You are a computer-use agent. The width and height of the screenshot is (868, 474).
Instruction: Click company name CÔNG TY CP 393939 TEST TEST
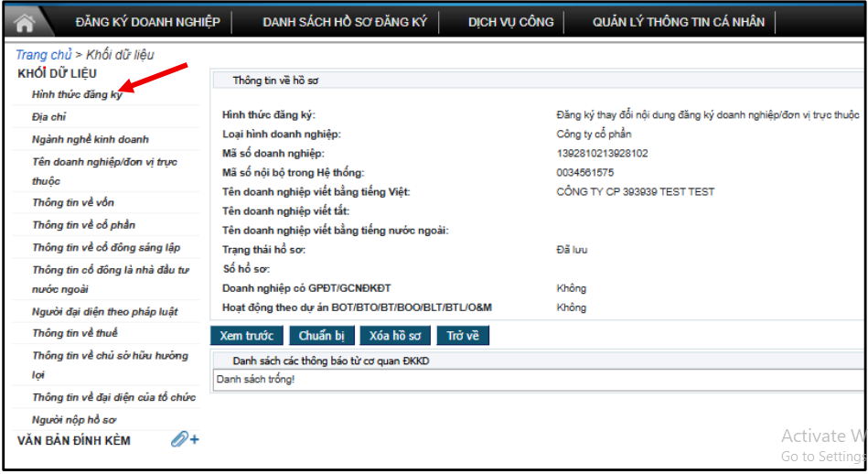point(636,192)
